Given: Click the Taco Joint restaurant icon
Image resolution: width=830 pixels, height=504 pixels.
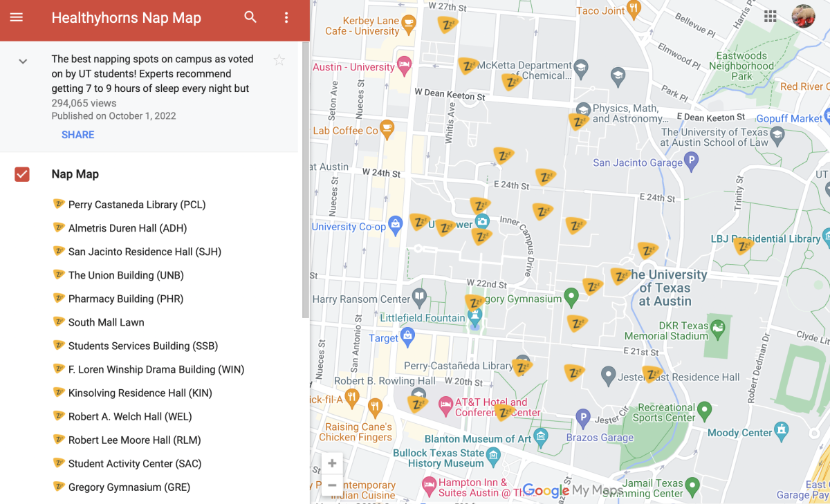Looking at the screenshot, I should click(x=634, y=9).
